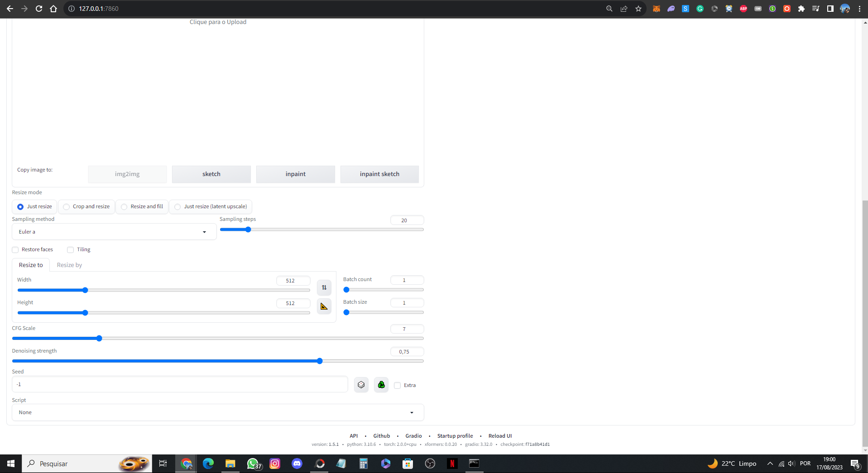Open Discord from the taskbar
Screen dimensions: 868x473
click(x=297, y=463)
